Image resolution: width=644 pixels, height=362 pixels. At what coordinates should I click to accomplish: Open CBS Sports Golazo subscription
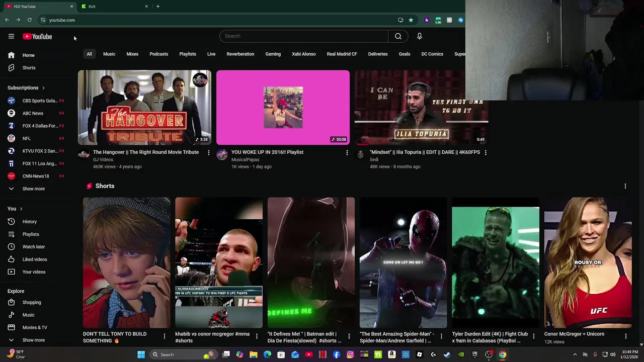pyautogui.click(x=35, y=101)
